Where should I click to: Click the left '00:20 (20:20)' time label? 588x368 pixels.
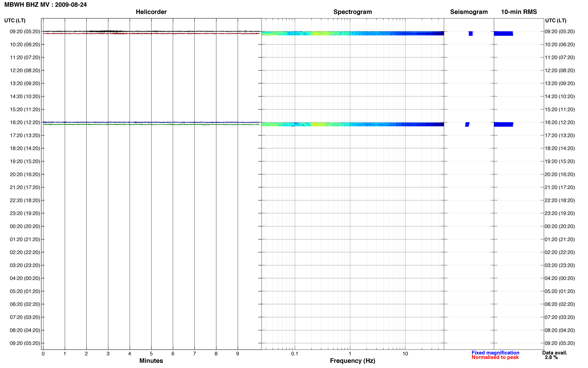25,226
